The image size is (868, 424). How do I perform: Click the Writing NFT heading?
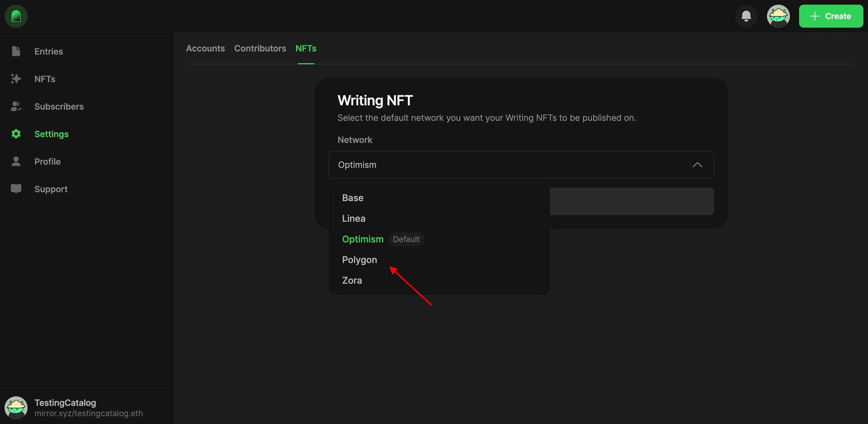[375, 100]
